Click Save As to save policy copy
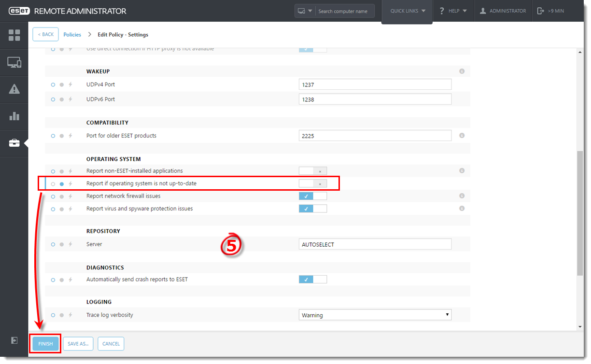Screen dimensions: 591x364 point(78,344)
